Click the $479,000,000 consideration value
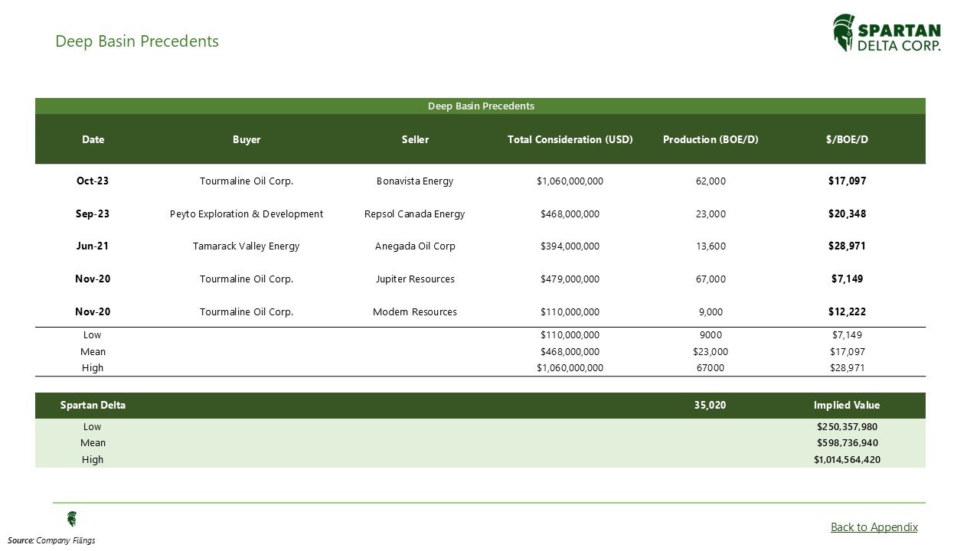This screenshot has width=980, height=551. pyautogui.click(x=570, y=279)
